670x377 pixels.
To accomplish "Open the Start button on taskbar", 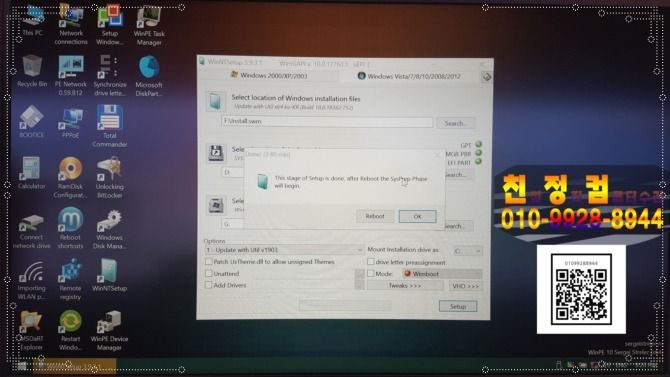I will (22, 366).
